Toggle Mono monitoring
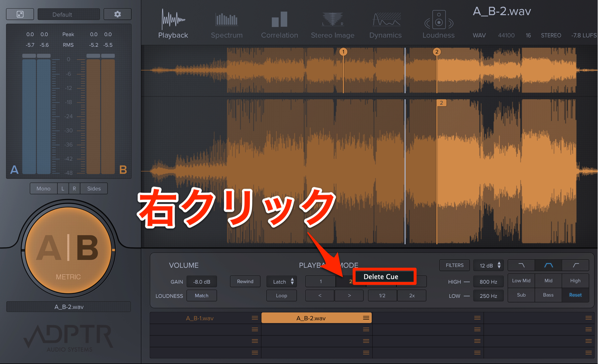Screen dimensions: 598x364 pyautogui.click(x=44, y=189)
